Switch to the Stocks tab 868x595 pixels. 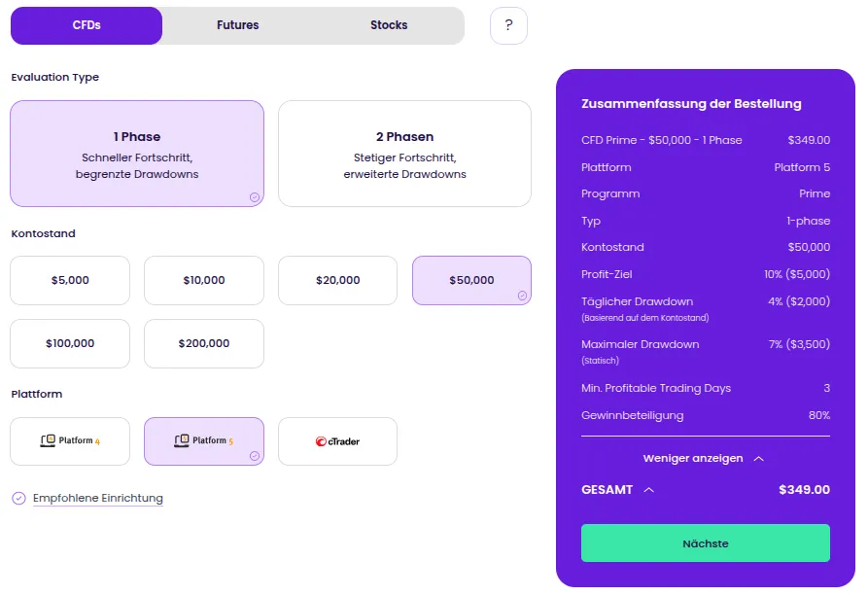pos(388,25)
